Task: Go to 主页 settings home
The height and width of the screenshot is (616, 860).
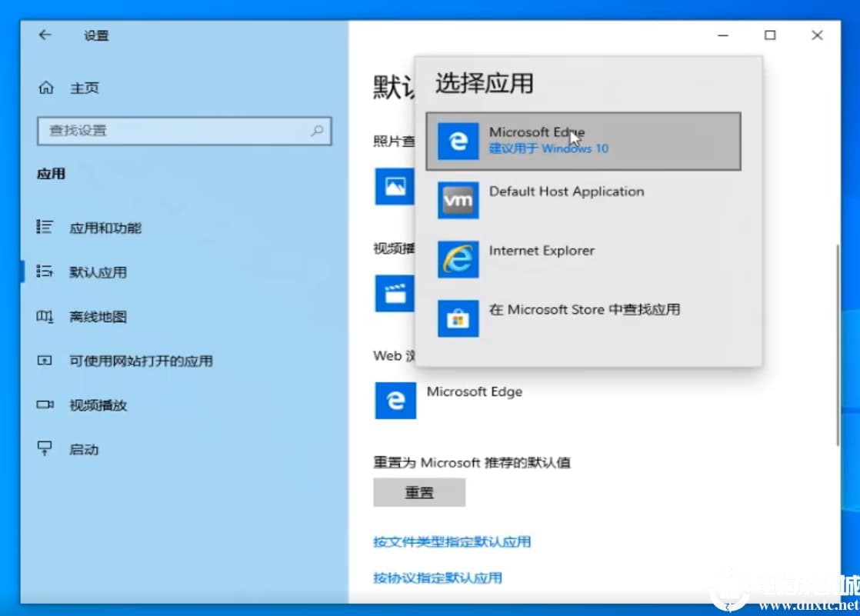Action: tap(84, 88)
